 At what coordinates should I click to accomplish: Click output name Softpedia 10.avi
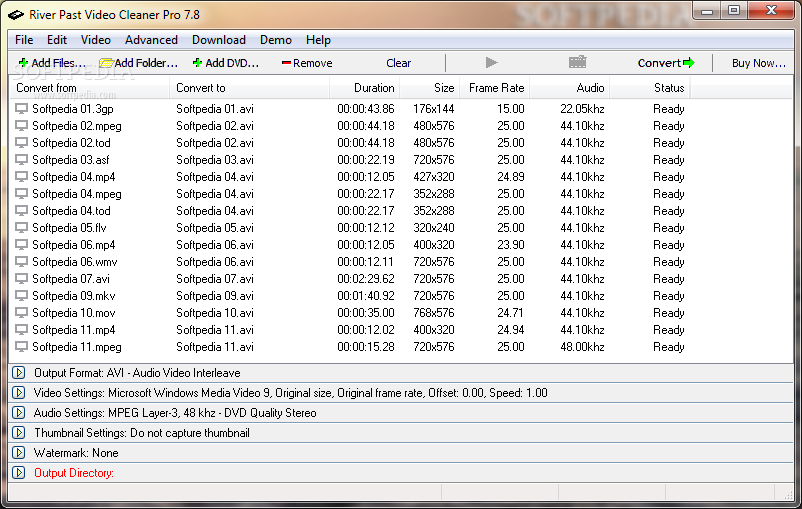point(215,313)
